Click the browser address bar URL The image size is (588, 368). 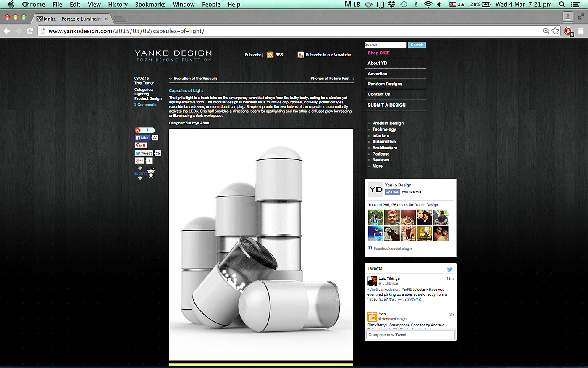[126, 31]
